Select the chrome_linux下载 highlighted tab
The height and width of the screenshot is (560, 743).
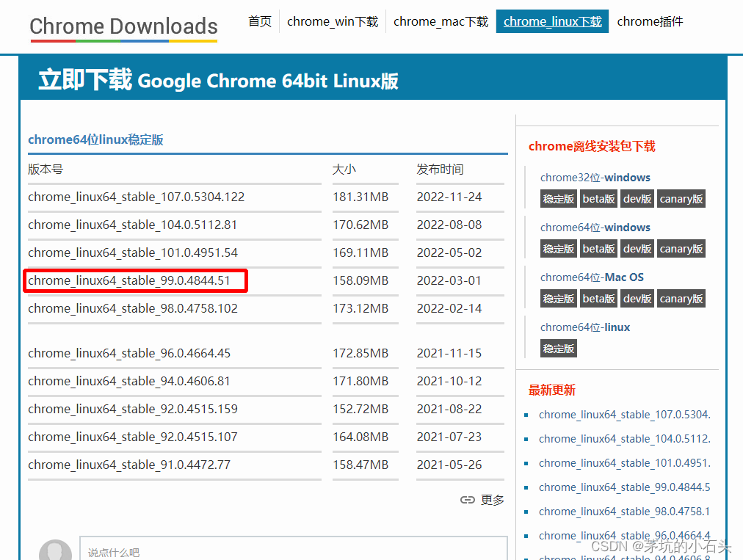pyautogui.click(x=551, y=21)
